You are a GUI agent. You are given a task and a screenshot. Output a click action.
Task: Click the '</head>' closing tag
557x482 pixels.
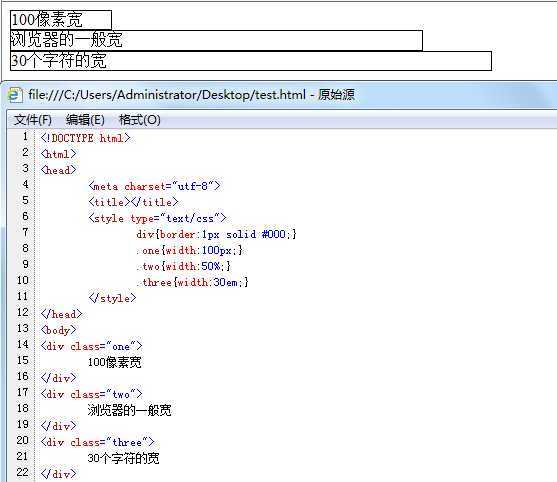point(61,314)
